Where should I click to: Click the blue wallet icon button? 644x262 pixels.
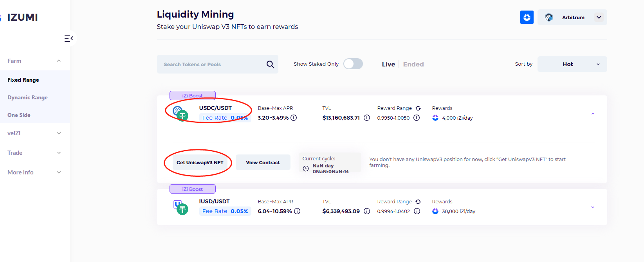point(527,17)
